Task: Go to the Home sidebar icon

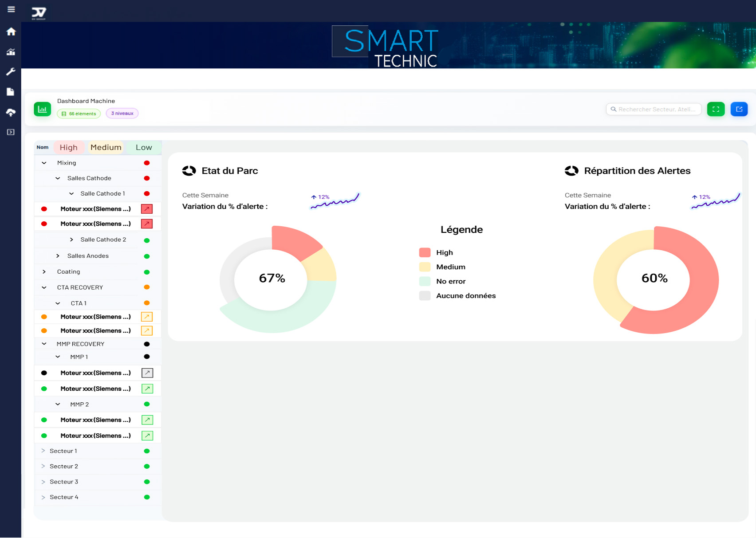Action: pyautogui.click(x=11, y=31)
